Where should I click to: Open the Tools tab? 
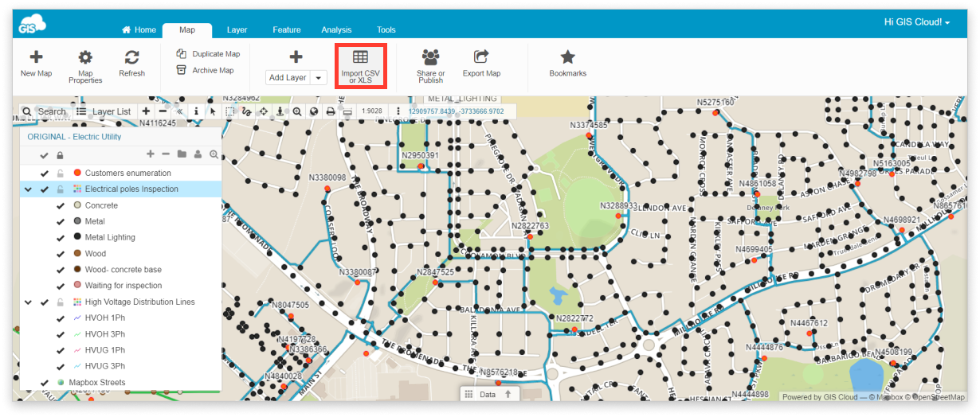pyautogui.click(x=386, y=29)
